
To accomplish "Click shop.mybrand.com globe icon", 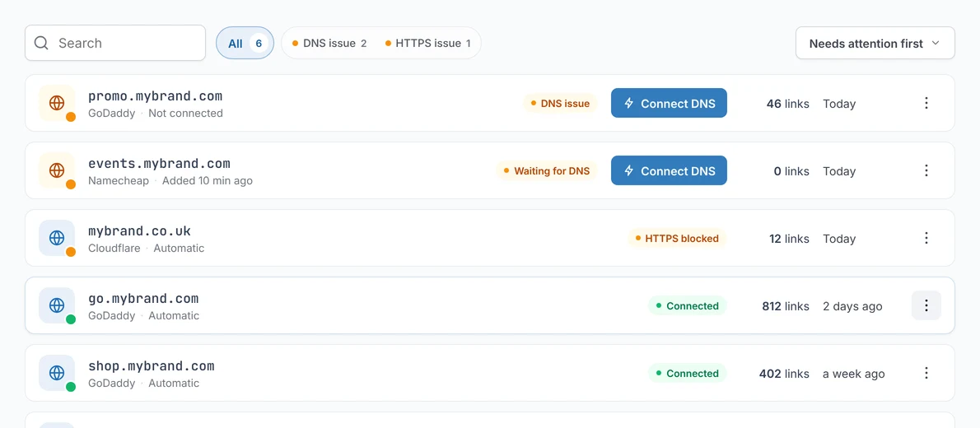I will click(x=57, y=373).
